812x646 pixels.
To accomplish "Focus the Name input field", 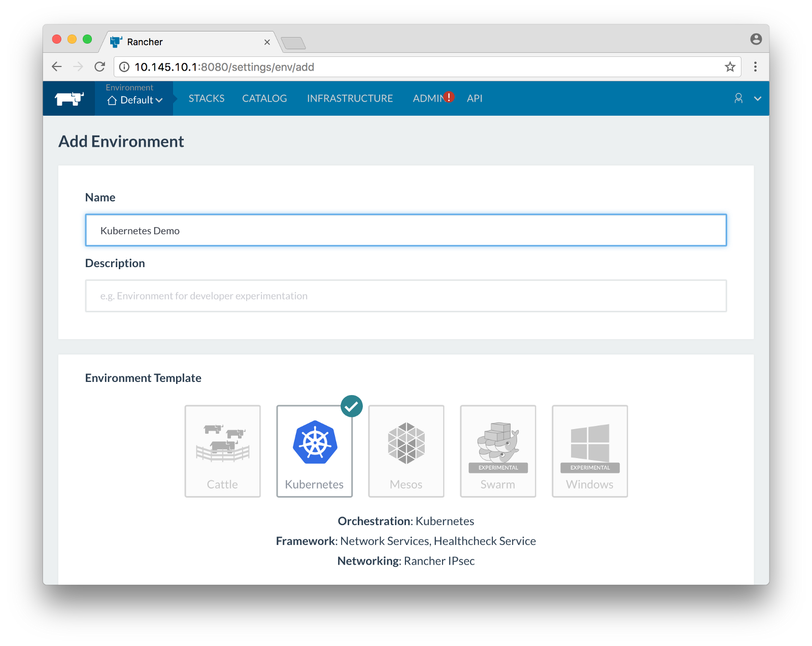I will 406,230.
